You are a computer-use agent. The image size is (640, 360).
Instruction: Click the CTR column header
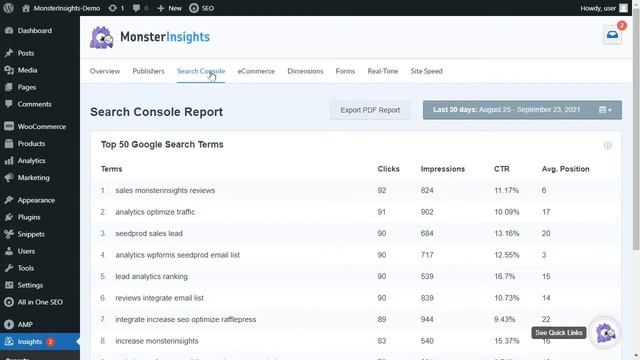click(502, 169)
